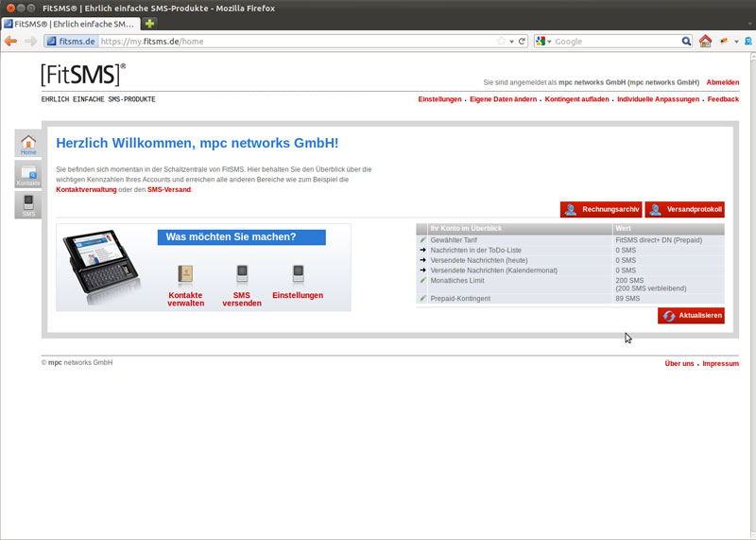Image resolution: width=756 pixels, height=540 pixels.
Task: Open Kontingent aufladen menu link
Action: pyautogui.click(x=576, y=99)
